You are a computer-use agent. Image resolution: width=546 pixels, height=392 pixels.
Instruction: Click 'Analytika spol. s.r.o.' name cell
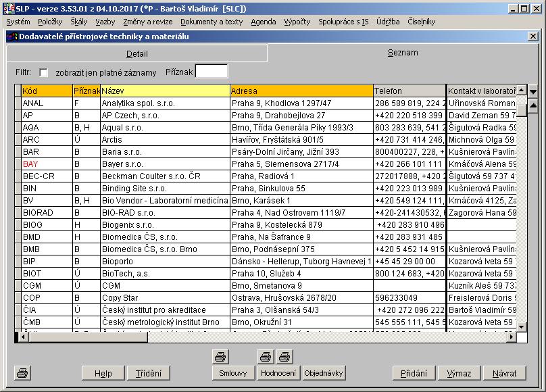coord(165,103)
